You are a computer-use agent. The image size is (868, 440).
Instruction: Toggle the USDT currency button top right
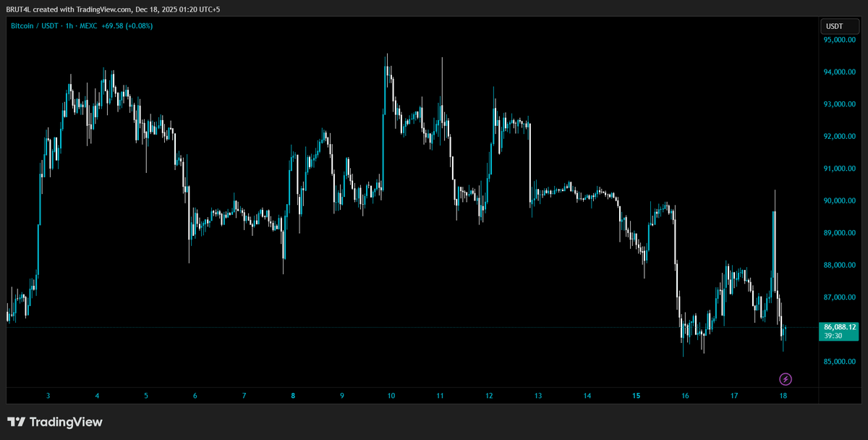click(839, 25)
